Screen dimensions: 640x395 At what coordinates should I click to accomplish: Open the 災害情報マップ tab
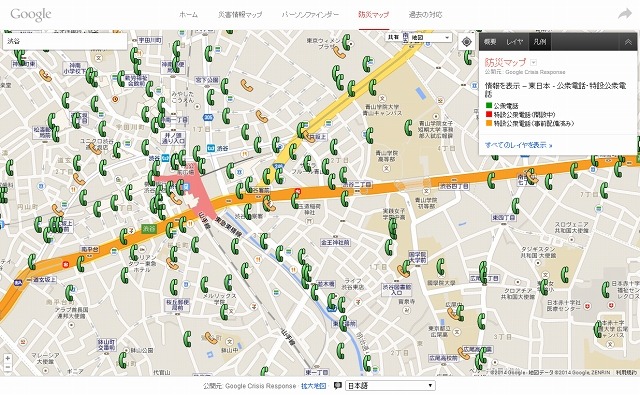[x=240, y=15]
